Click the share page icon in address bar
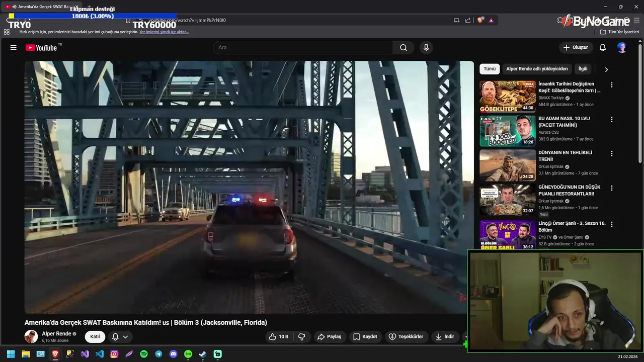Viewport: 644px width, 362px height. point(468,20)
